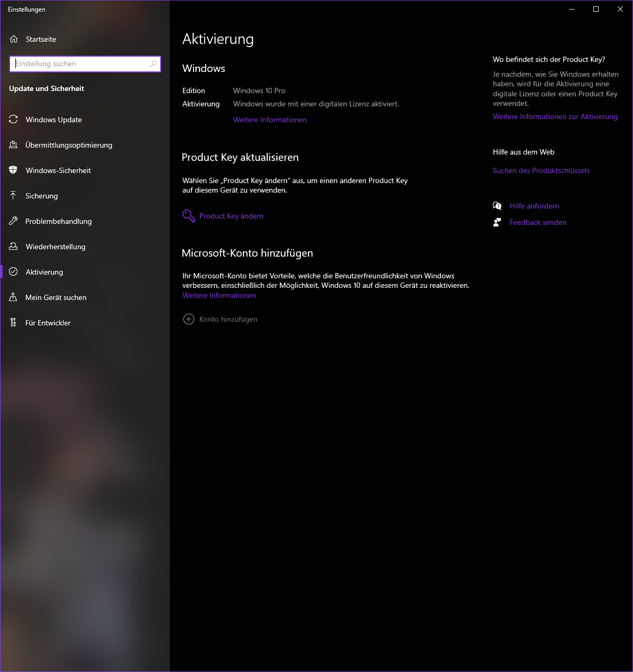Focus the Einstellung suchen search box

tap(85, 64)
